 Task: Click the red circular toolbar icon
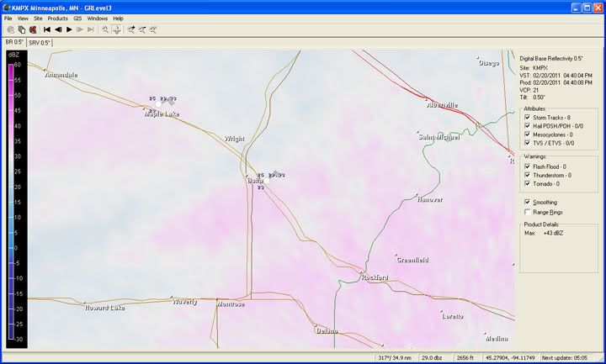click(x=33, y=29)
